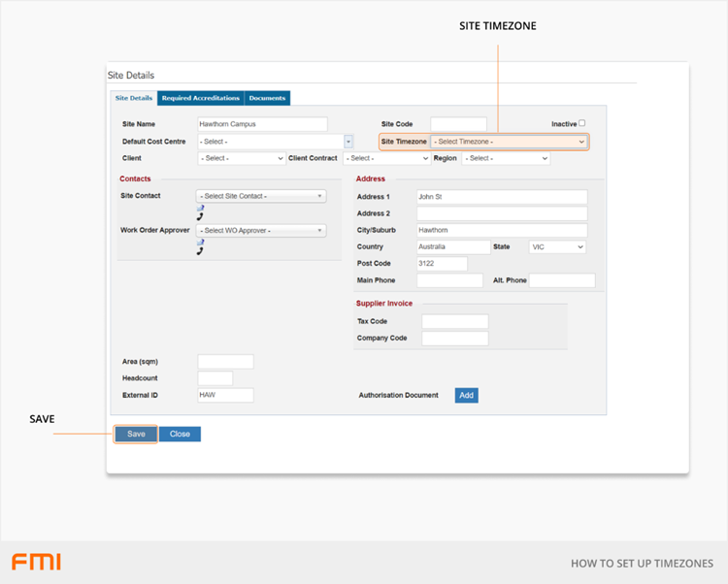Open the Site Timezone dropdown
Image resolution: width=728 pixels, height=584 pixels.
[509, 142]
